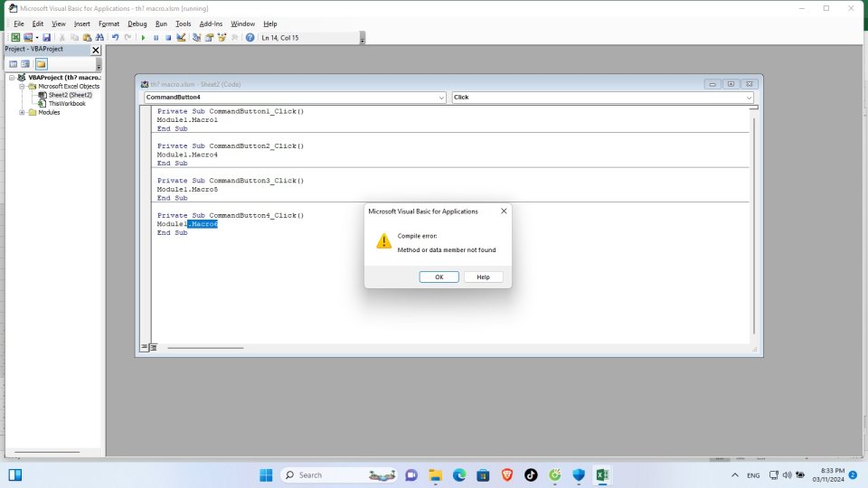Image resolution: width=868 pixels, height=488 pixels.
Task: Open the Click procedure dropdown
Action: point(750,97)
